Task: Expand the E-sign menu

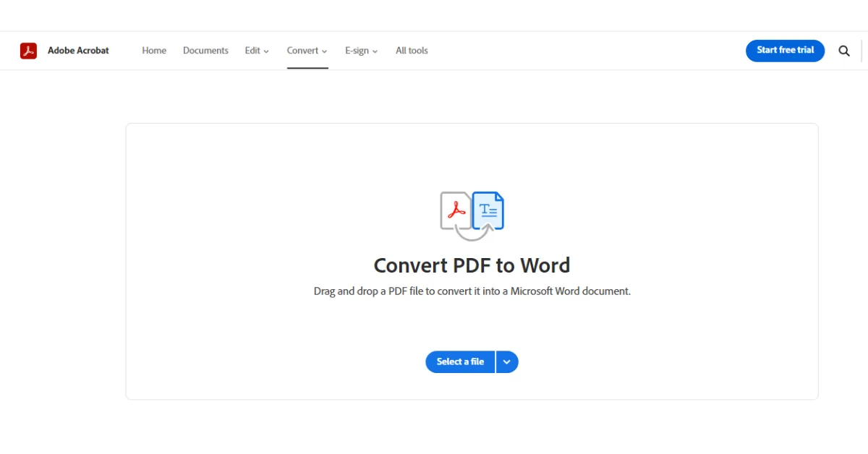Action: pyautogui.click(x=362, y=51)
